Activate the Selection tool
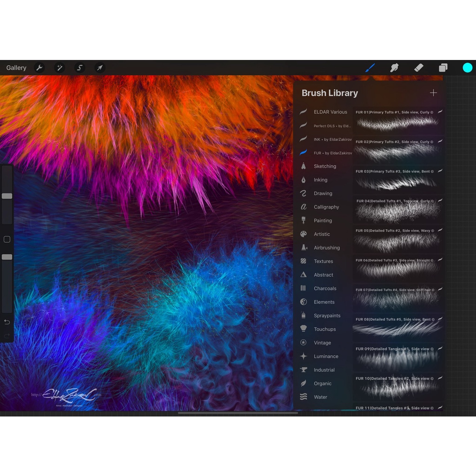 pyautogui.click(x=79, y=68)
